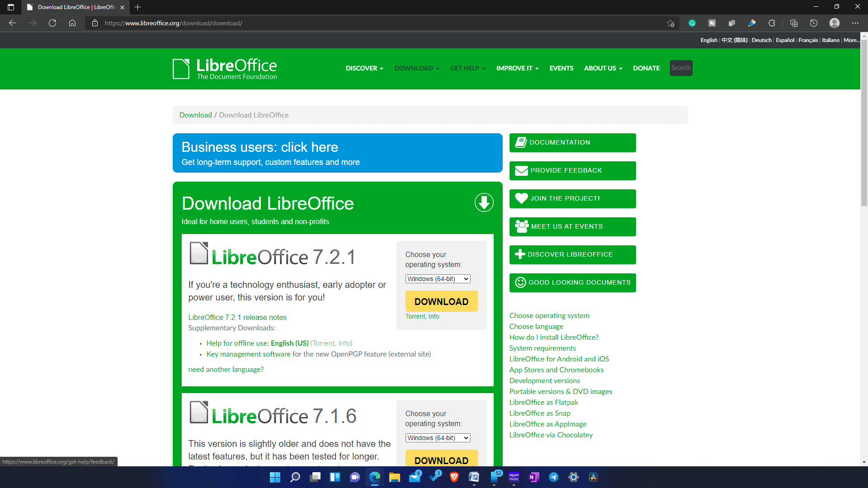Open the Documentation section
Screen dimensions: 868x488
tap(572, 142)
